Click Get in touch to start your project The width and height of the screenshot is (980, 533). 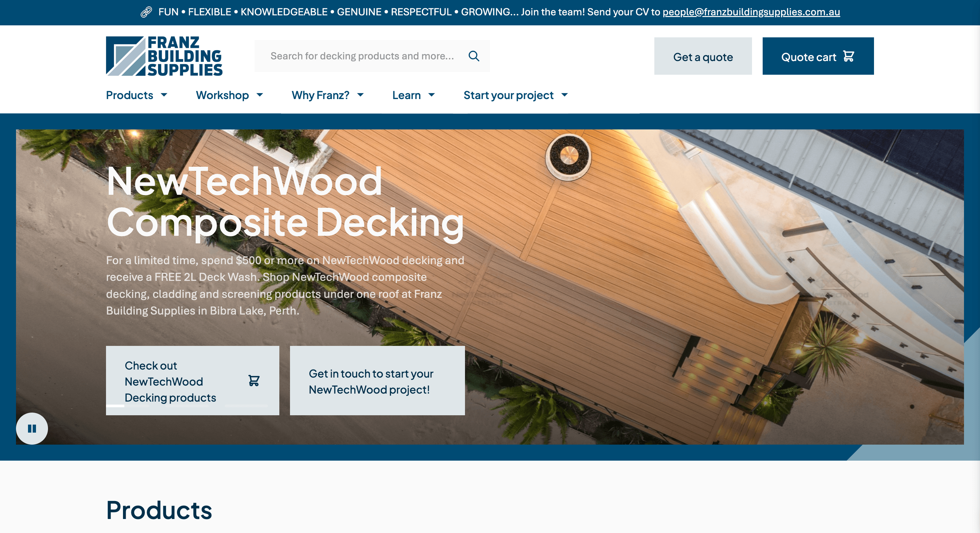(377, 380)
